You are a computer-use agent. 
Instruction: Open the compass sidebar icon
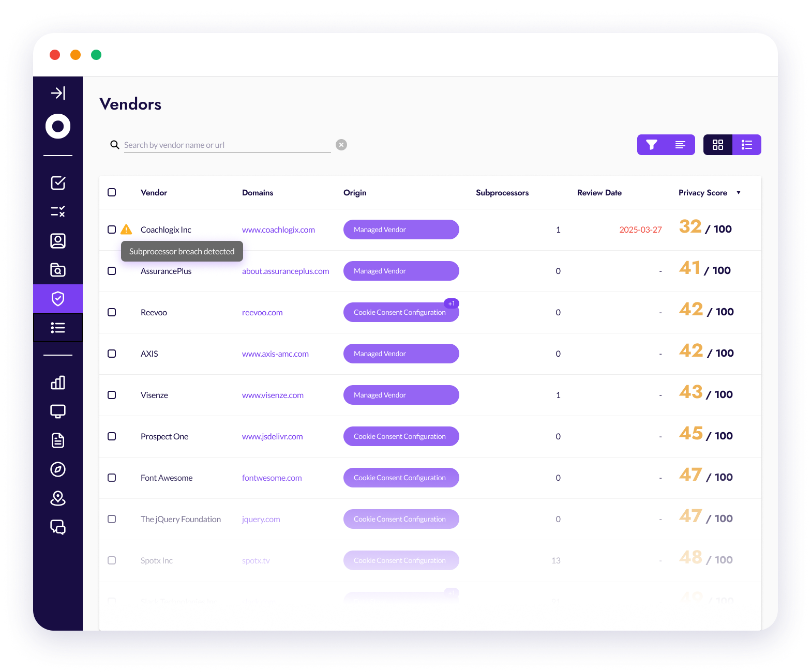58,469
